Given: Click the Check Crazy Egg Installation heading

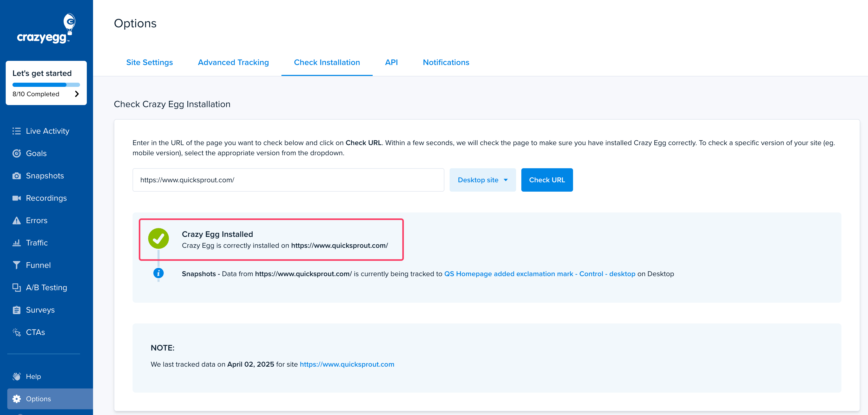Looking at the screenshot, I should coord(172,104).
